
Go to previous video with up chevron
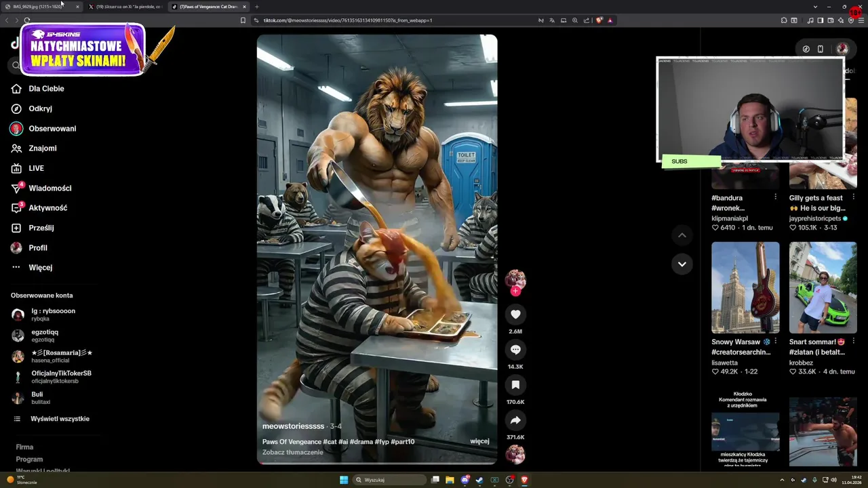(x=682, y=235)
